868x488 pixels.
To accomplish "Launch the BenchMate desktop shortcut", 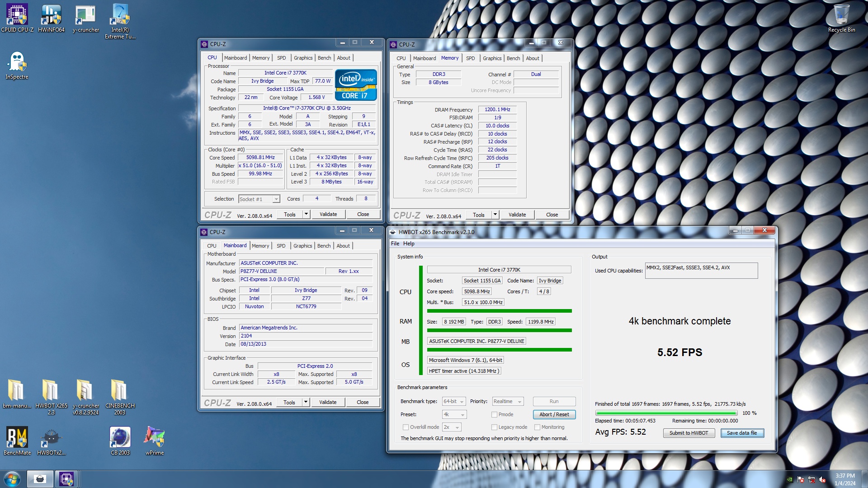I will [x=17, y=441].
